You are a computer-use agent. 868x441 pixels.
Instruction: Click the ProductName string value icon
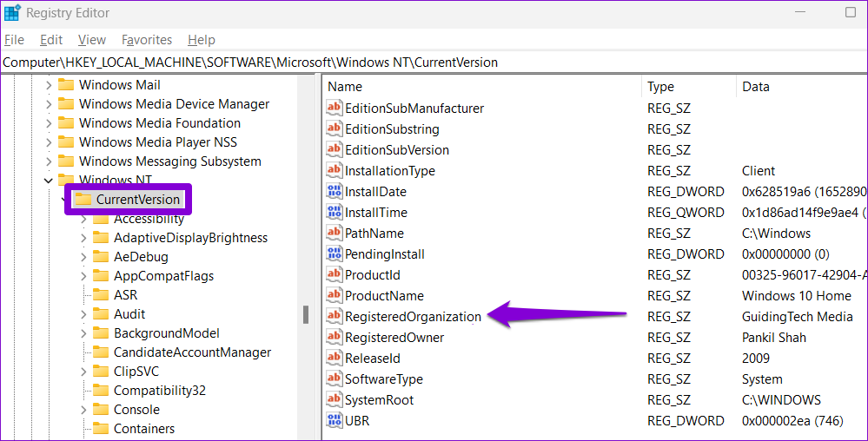335,296
